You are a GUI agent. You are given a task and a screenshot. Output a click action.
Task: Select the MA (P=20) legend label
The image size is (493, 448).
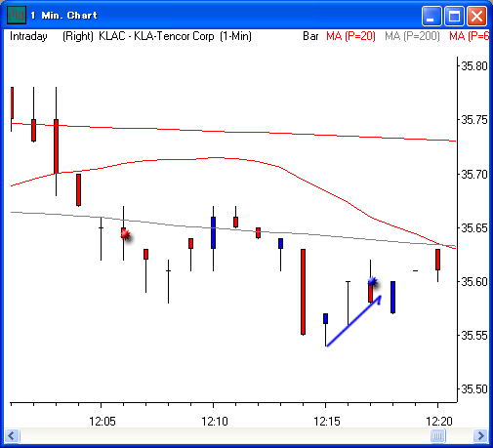pos(350,36)
